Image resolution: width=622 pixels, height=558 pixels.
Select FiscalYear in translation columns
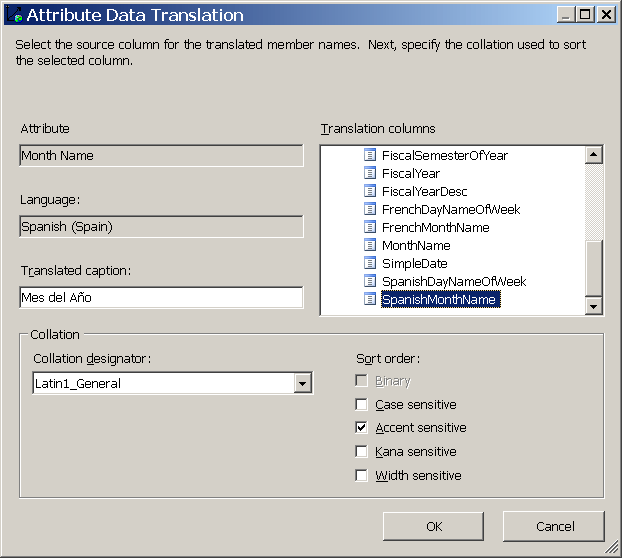pos(411,173)
